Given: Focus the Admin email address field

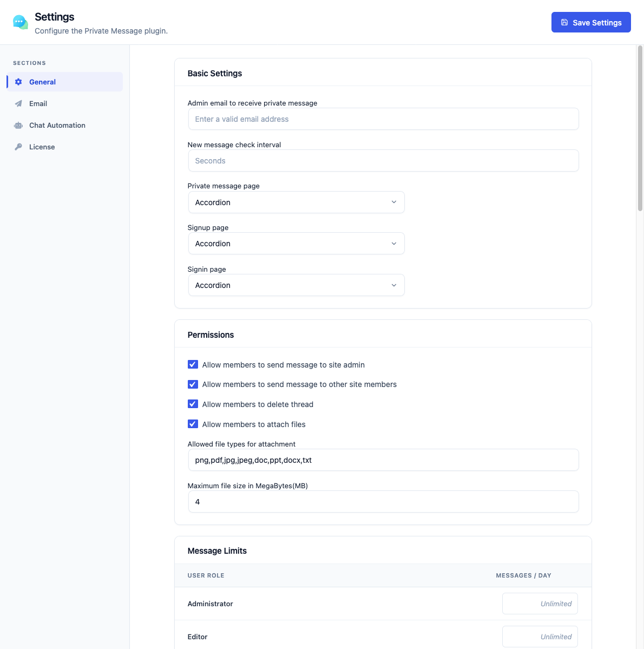Looking at the screenshot, I should point(383,119).
